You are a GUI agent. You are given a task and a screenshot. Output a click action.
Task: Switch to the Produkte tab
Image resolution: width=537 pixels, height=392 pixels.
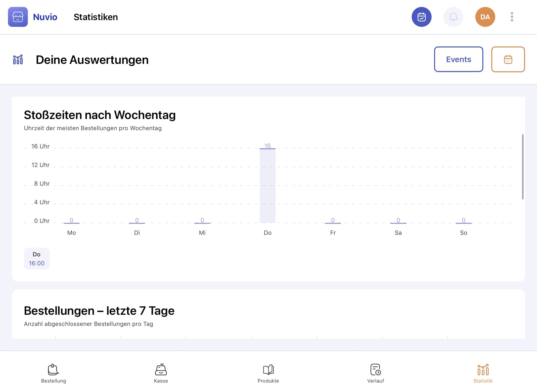coord(268,374)
